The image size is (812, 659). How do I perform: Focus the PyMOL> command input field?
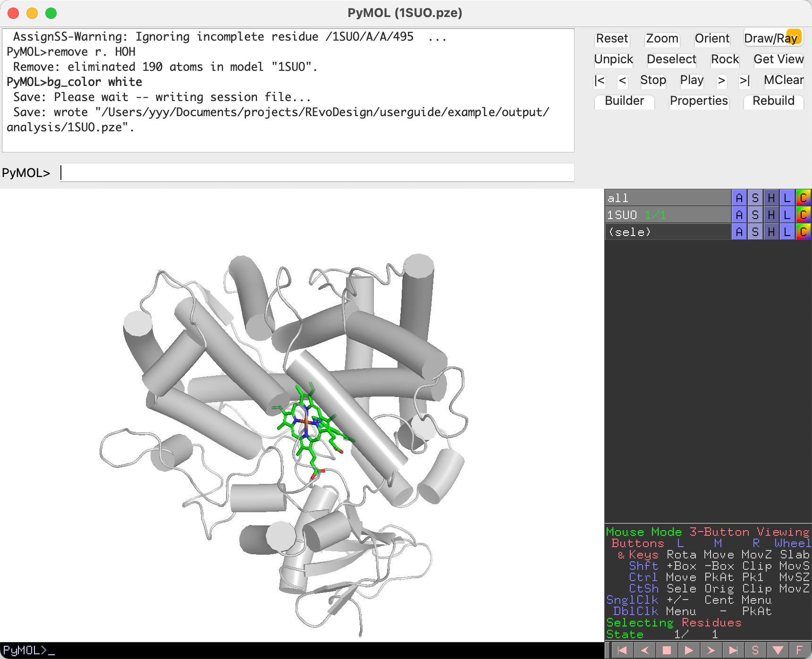(317, 173)
